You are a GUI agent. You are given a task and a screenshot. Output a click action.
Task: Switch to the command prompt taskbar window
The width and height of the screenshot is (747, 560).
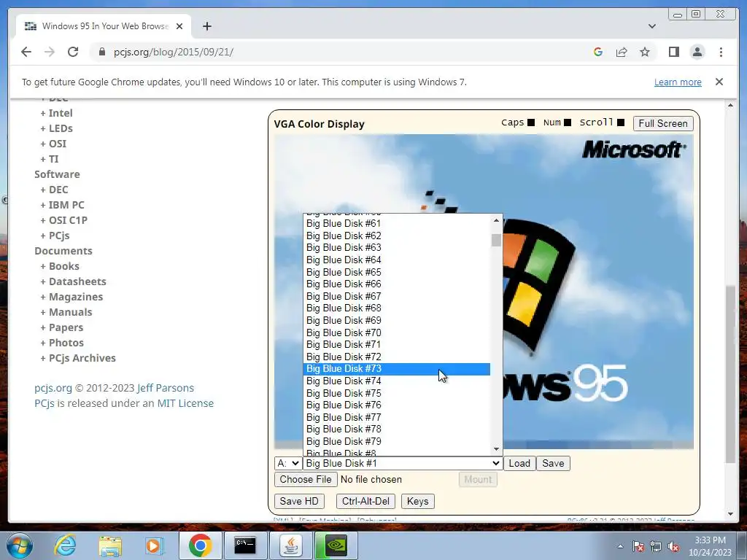click(245, 545)
